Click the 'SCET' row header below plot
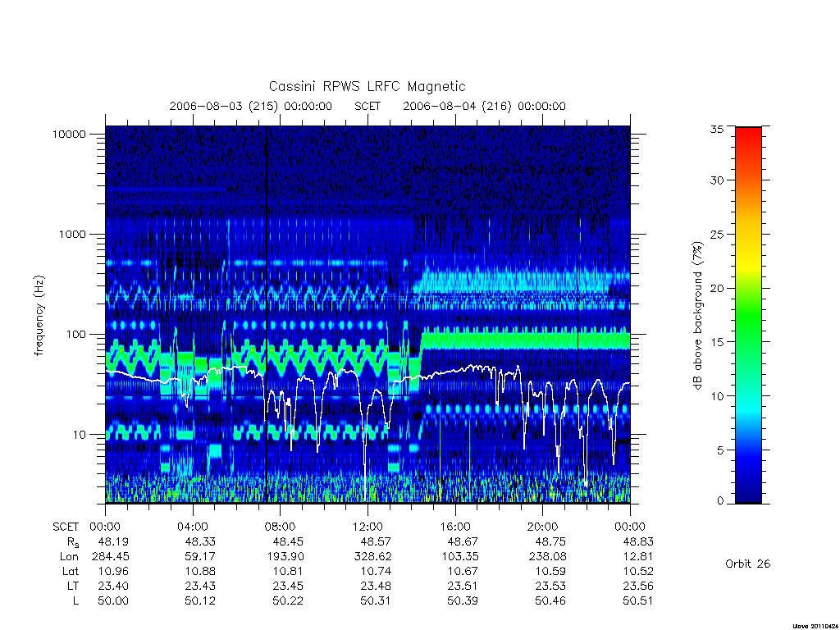Image resolution: width=840 pixels, height=630 pixels. 66,527
